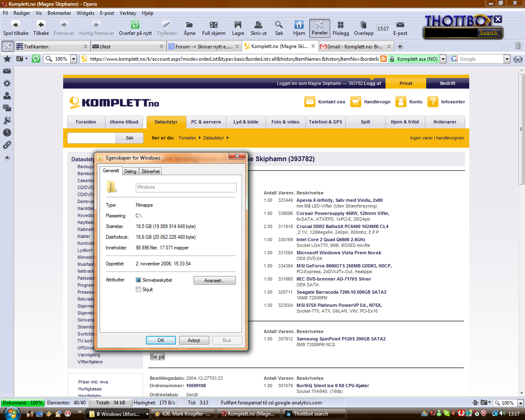The height and width of the screenshot is (420, 525).
Task: Open the address bar zoom 100% dropdown
Action: [73, 59]
